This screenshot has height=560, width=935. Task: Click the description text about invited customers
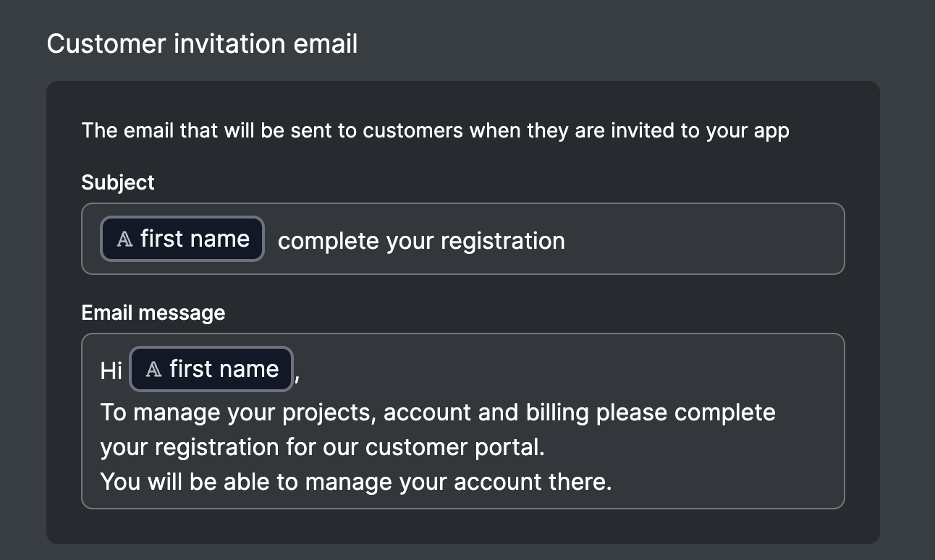pyautogui.click(x=435, y=131)
